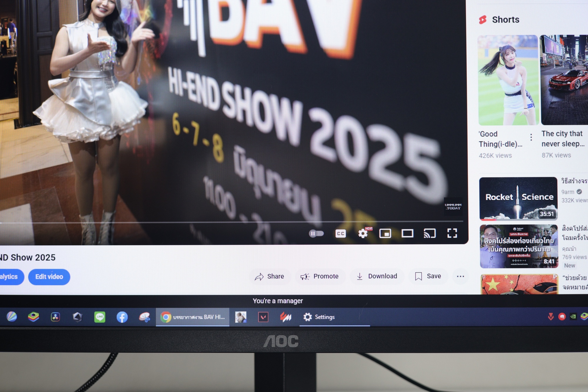Open options menu for 'Good Thing(i-dle)' short
Image resolution: width=588 pixels, height=392 pixels.
click(x=531, y=137)
